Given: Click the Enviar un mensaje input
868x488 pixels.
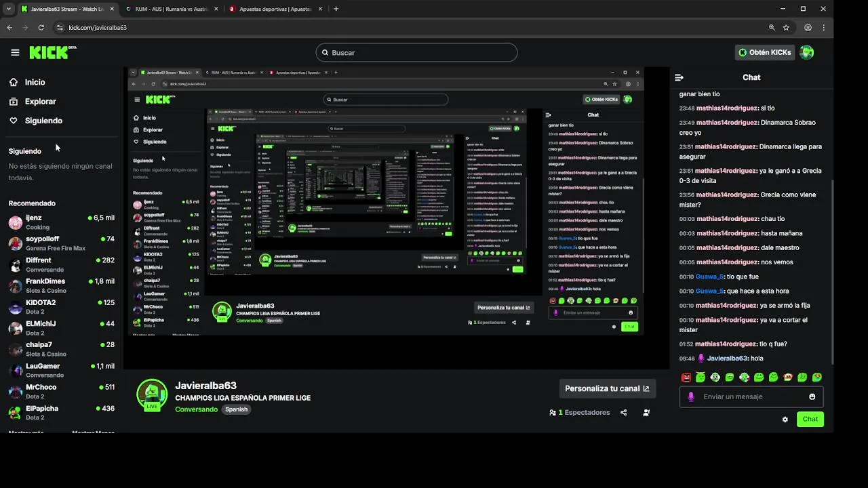Looking at the screenshot, I should coord(751,396).
